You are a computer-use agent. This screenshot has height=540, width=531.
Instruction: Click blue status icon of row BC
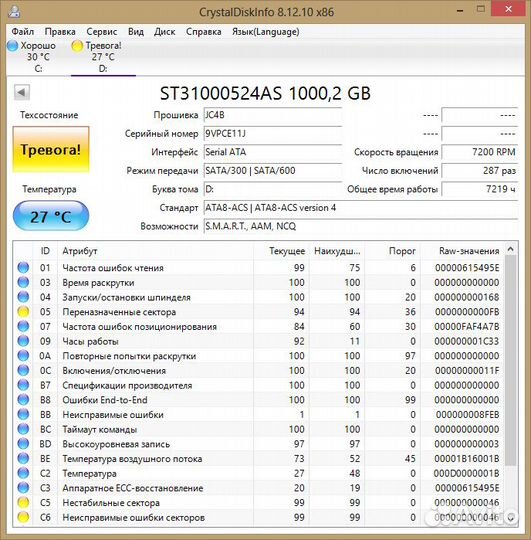click(x=23, y=429)
